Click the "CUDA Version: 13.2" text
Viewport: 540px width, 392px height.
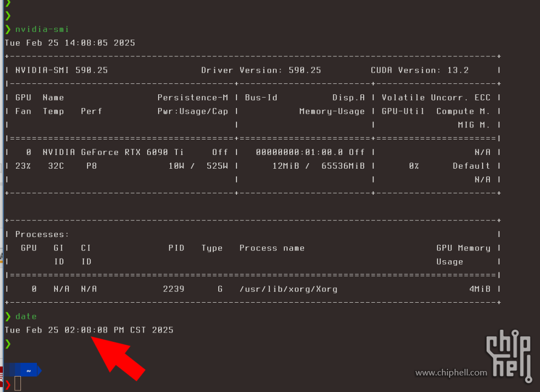coord(419,70)
